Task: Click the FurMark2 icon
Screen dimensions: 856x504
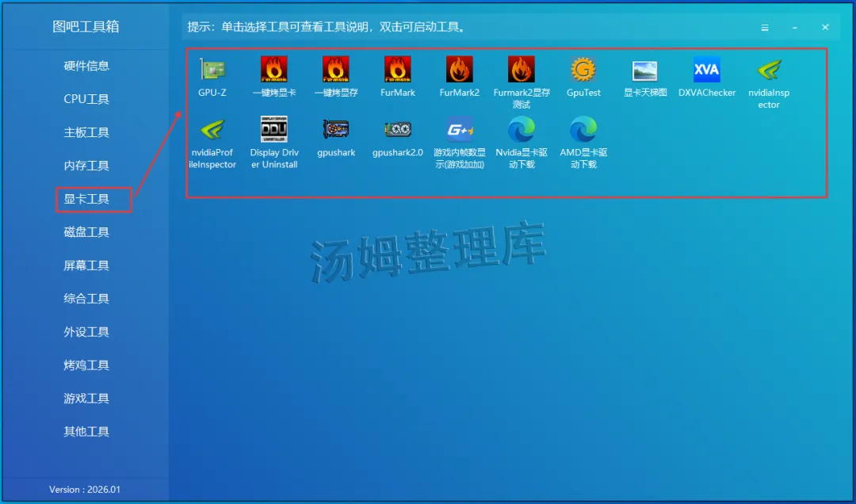Action: (x=459, y=70)
